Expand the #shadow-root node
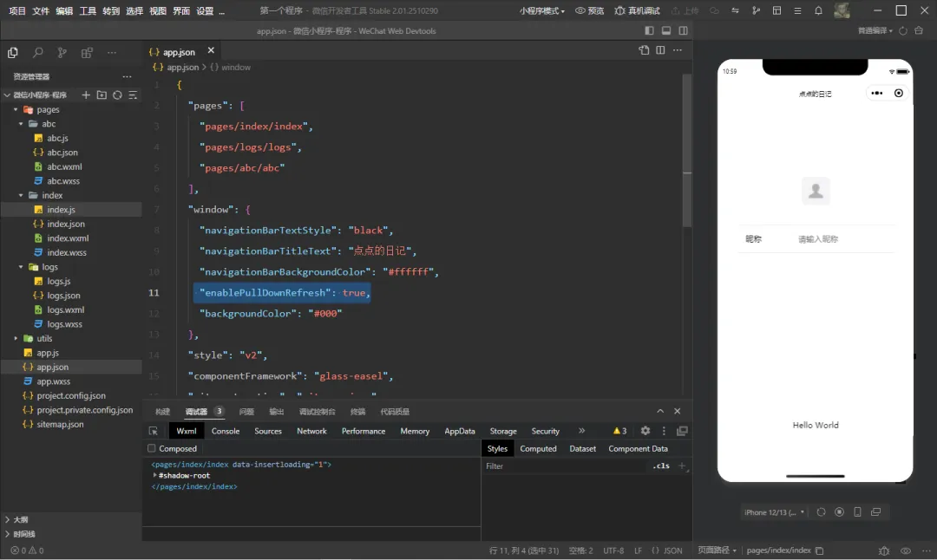This screenshot has height=560, width=937. tap(154, 475)
